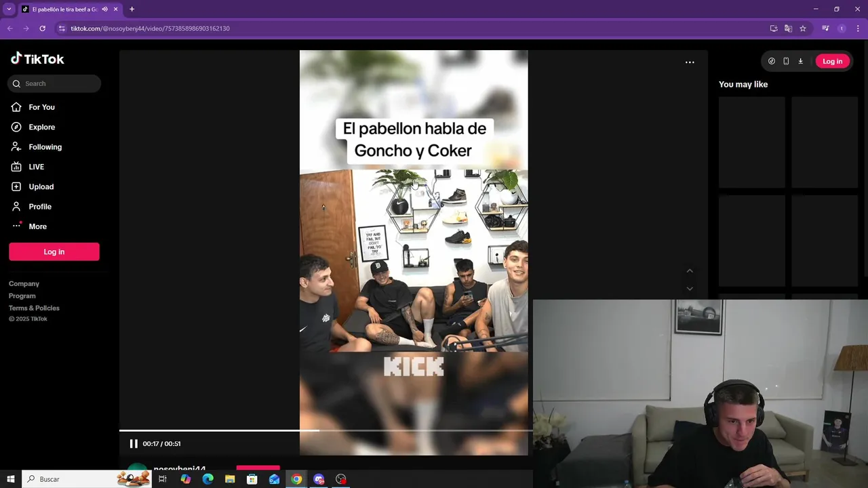Open Outlook mail from the taskbar
This screenshot has width=868, height=488.
(x=274, y=479)
